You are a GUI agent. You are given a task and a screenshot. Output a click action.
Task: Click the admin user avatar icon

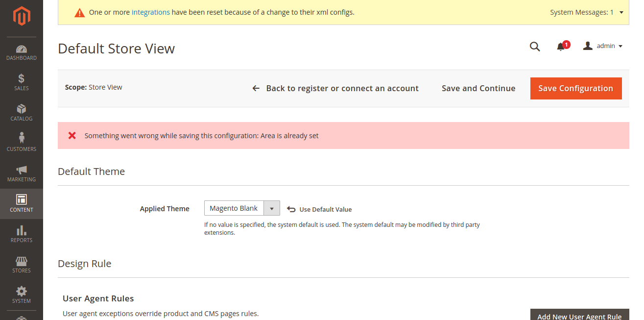click(x=588, y=46)
